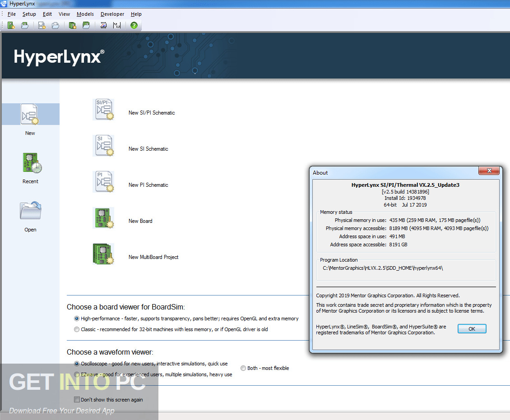Click the Copyright 2019 Mentor Graphics text
Viewport: 510px width, 420px height.
[388, 295]
